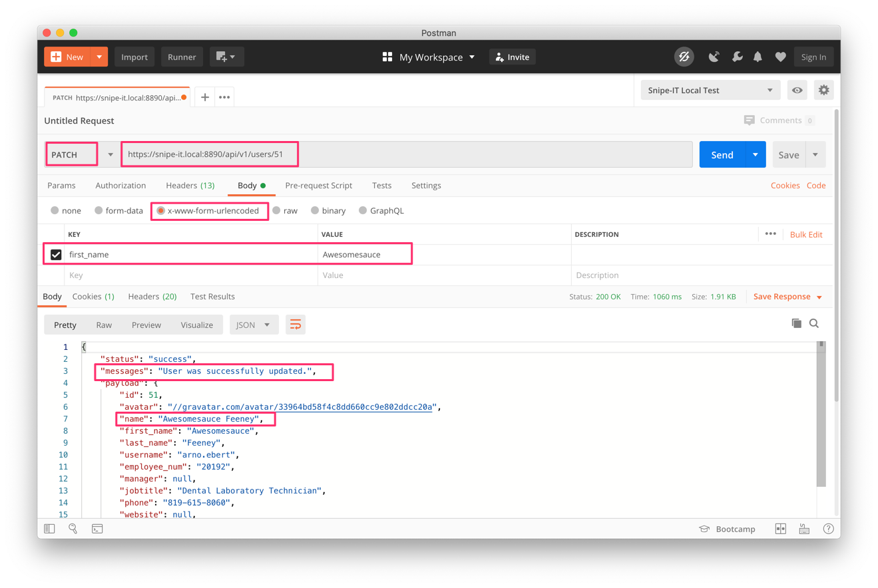Select the form-data body type
Viewport: 878px width, 588px height.
(118, 211)
